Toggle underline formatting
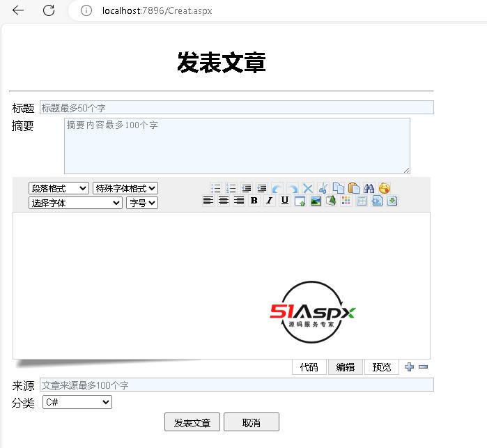 285,201
